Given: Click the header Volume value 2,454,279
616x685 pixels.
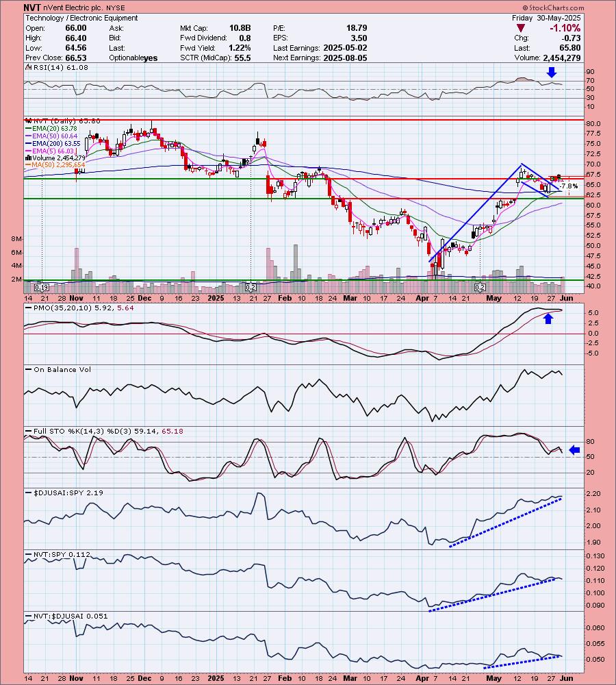Looking at the screenshot, I should (x=562, y=58).
